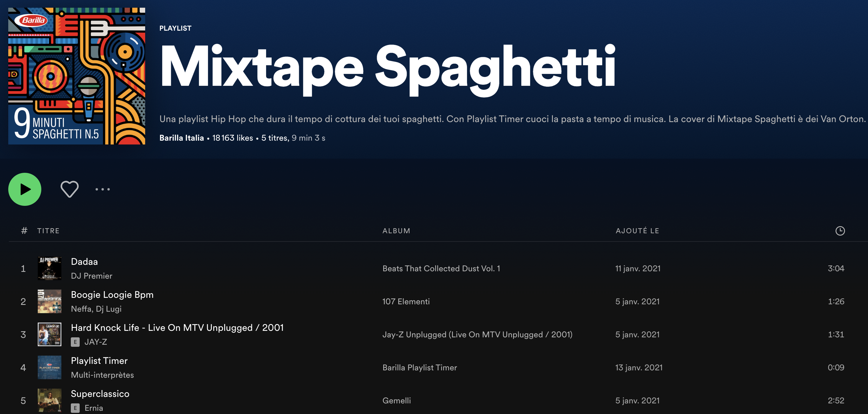
Task: Open the three-dots more options menu
Action: tap(102, 189)
